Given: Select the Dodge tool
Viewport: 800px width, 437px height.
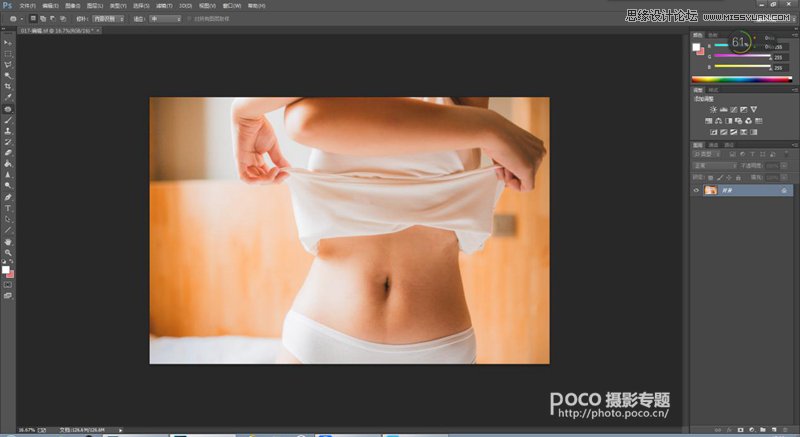Looking at the screenshot, I should click(8, 186).
